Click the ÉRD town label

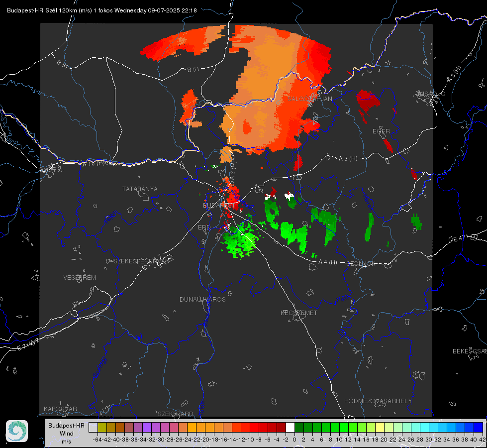(x=204, y=227)
